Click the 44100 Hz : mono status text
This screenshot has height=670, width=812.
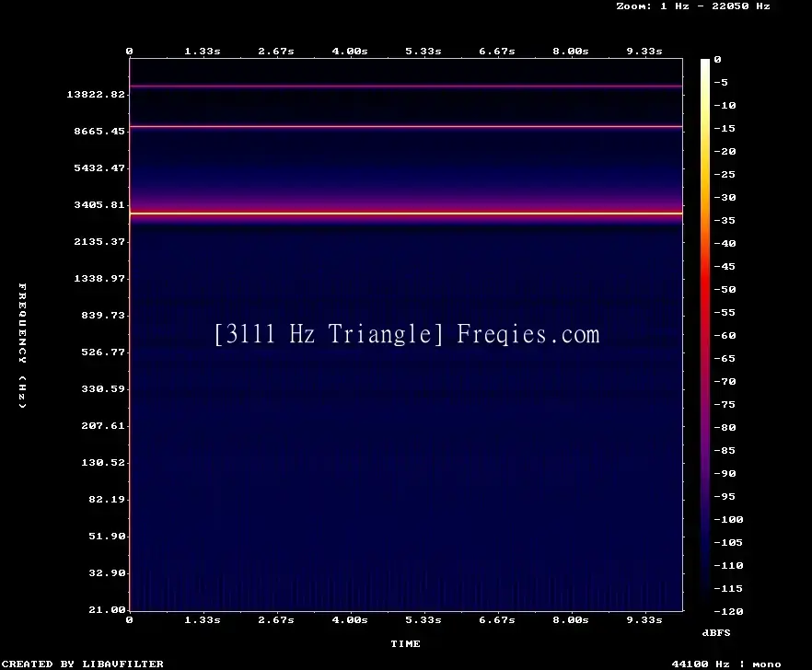click(726, 664)
